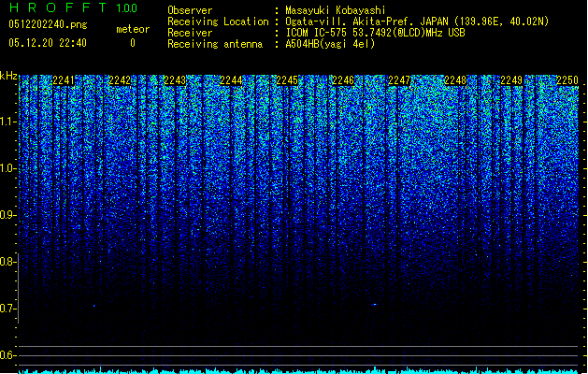Viewport: 588px width, 374px height.
Task: Click the 2245 time marker
Action: click(x=287, y=80)
